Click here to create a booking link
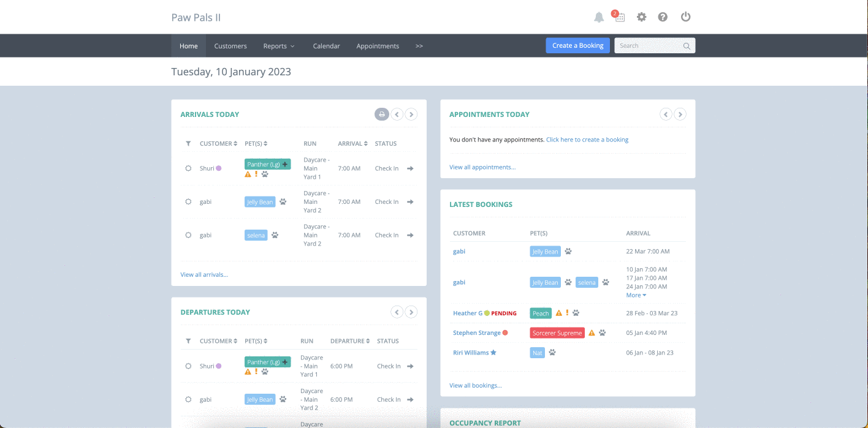Image resolution: width=868 pixels, height=428 pixels. [x=587, y=140]
